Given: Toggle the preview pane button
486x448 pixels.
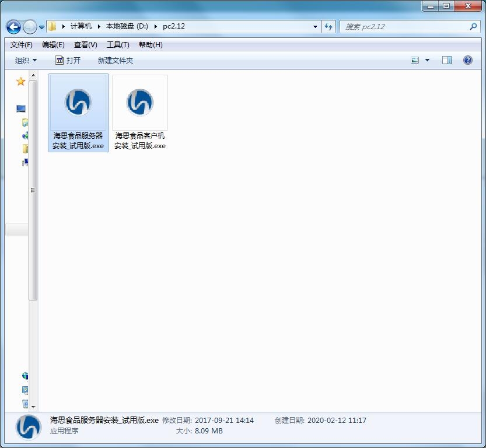Looking at the screenshot, I should [x=447, y=60].
